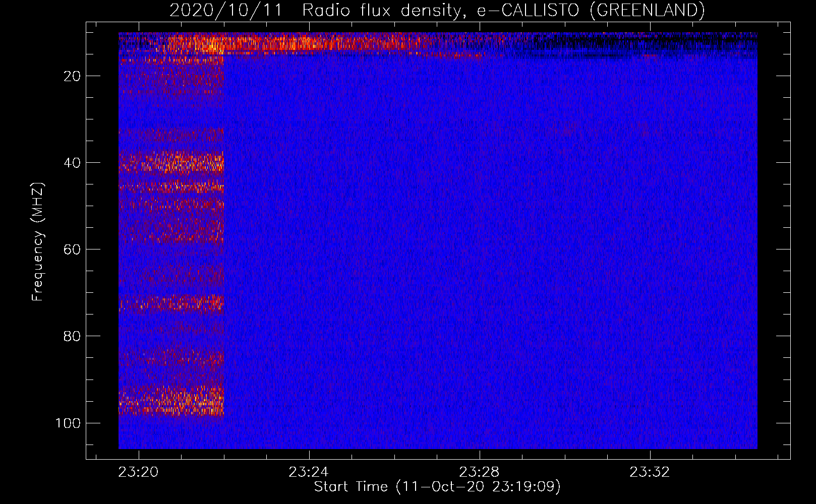
Task: Click the date "2020/10/11" in the title
Action: click(226, 10)
